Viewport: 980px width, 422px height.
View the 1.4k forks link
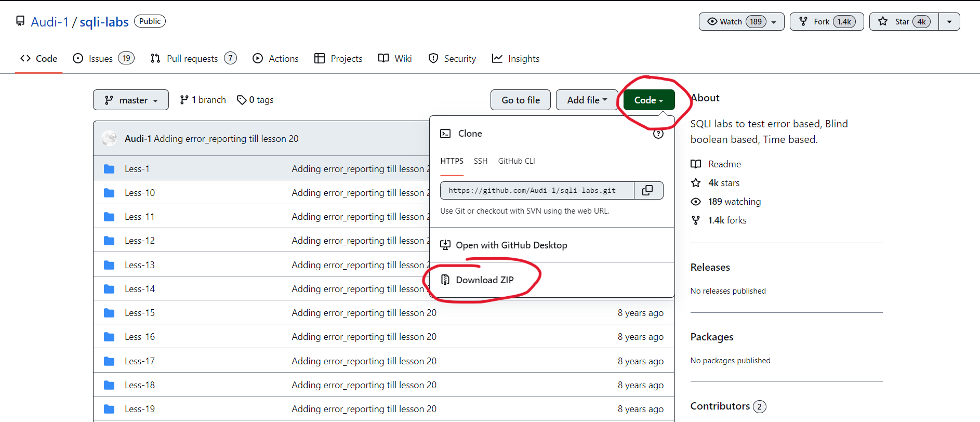pyautogui.click(x=719, y=220)
